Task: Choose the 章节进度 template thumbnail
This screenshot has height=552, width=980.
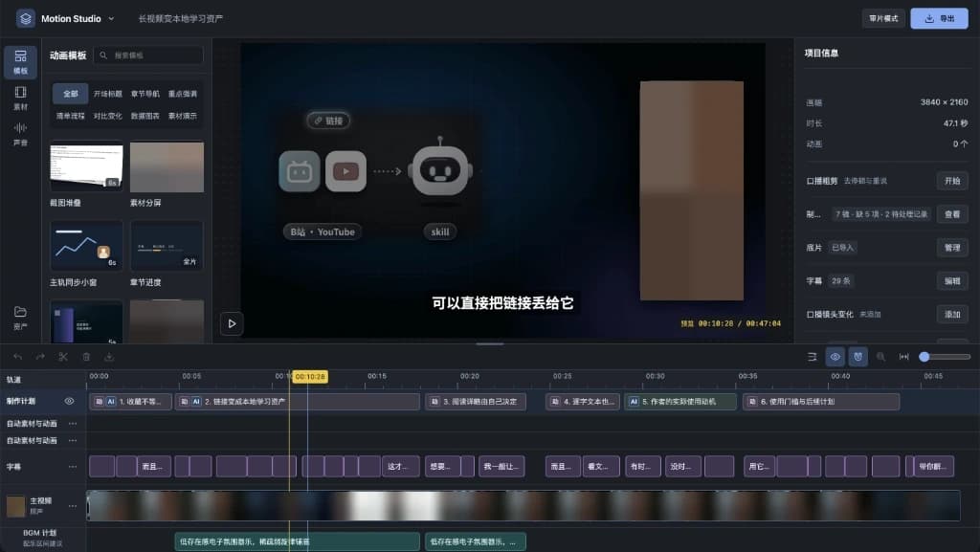Action: click(167, 246)
